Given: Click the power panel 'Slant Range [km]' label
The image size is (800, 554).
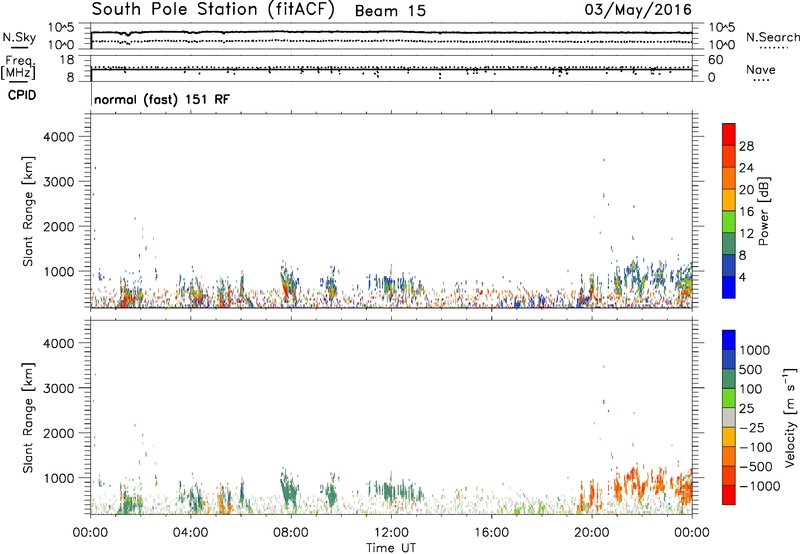Looking at the screenshot, I should pos(28,211).
